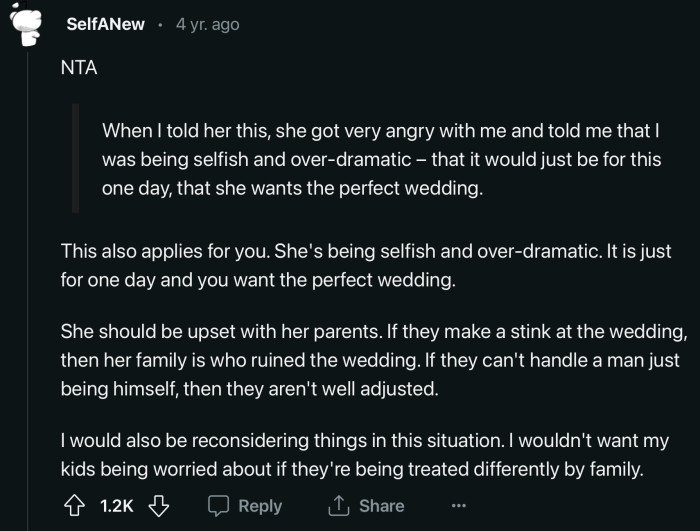Click the quoted "When I told her this" passage
Screen dimensions: 700x531
point(380,160)
